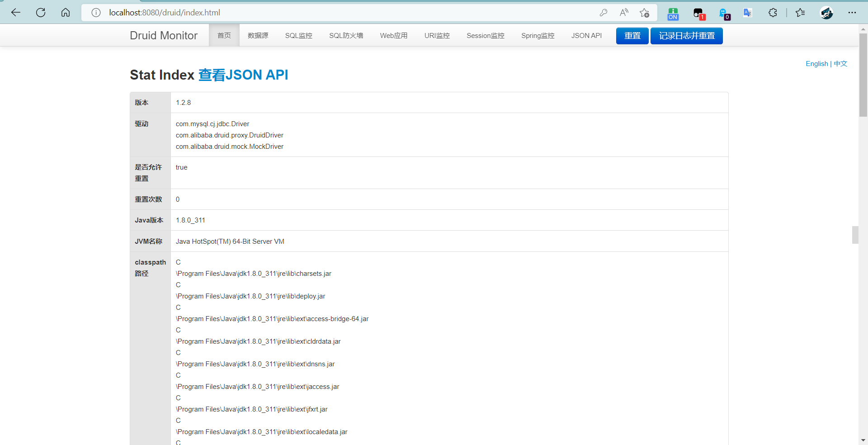Image resolution: width=868 pixels, height=445 pixels.
Task: Click the JVM名称 row label
Action: coord(149,241)
